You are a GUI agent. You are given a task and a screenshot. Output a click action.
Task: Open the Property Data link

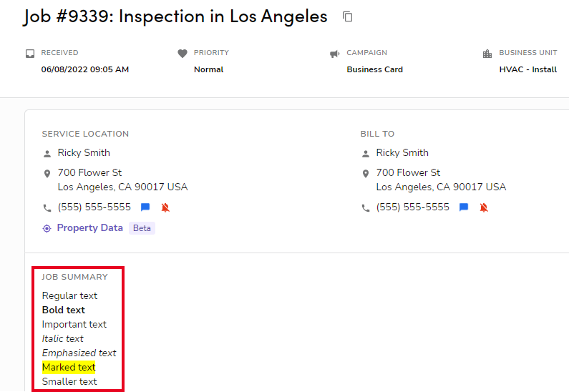(x=89, y=228)
